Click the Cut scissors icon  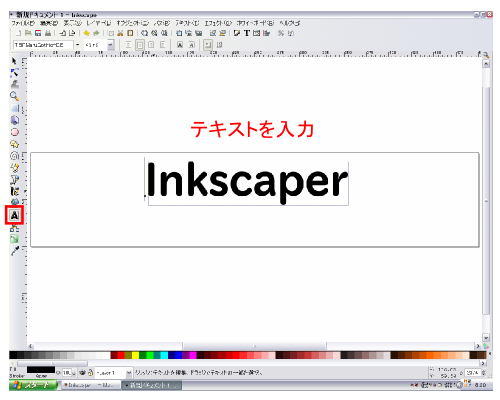tap(120, 33)
